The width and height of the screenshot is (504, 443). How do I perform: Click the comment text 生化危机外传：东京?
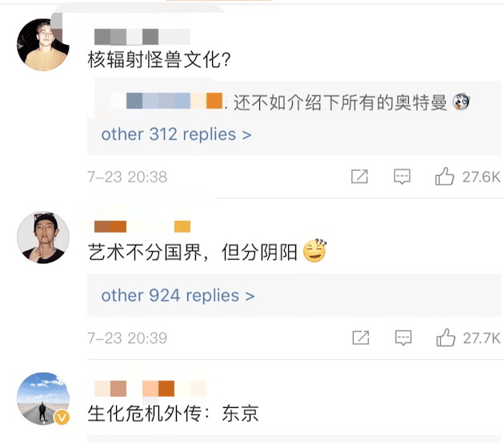(x=173, y=414)
